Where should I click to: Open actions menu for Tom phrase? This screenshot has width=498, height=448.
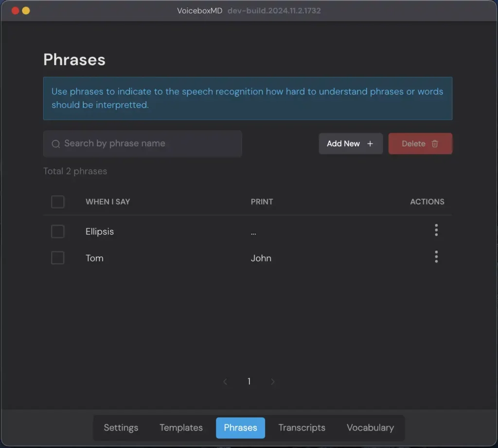pos(436,257)
